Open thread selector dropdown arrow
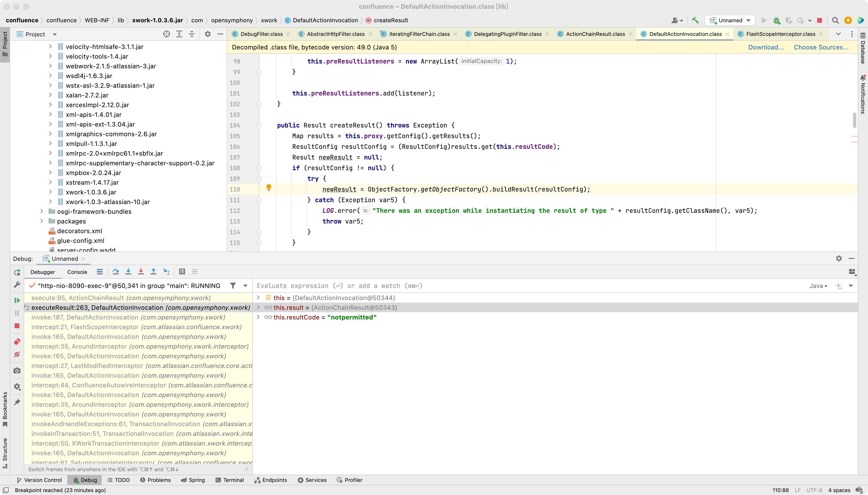The width and height of the screenshot is (868, 495). coord(245,286)
